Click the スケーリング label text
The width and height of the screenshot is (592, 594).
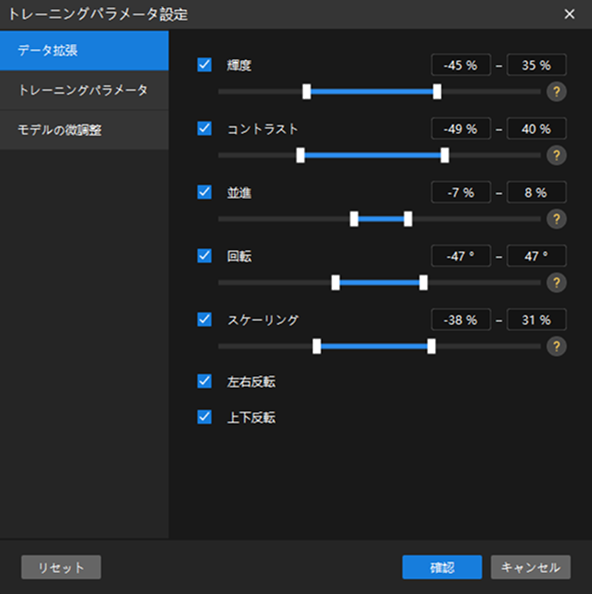[263, 320]
